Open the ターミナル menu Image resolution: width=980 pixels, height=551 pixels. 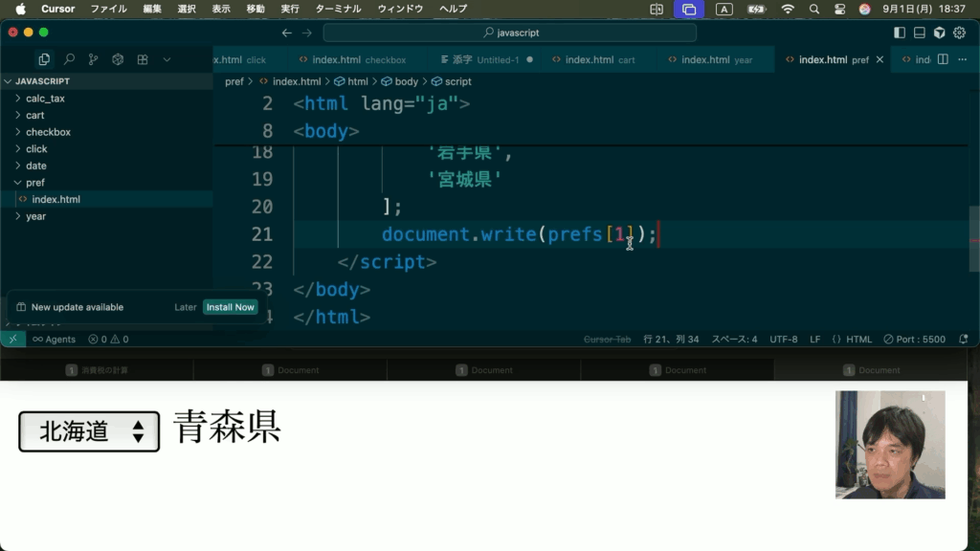tap(339, 9)
